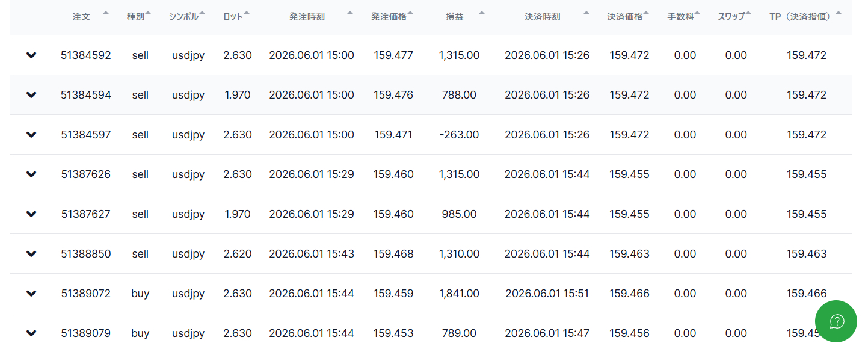Sort by 決済時刻 column sort arrow
This screenshot has width=868, height=361.
586,13
